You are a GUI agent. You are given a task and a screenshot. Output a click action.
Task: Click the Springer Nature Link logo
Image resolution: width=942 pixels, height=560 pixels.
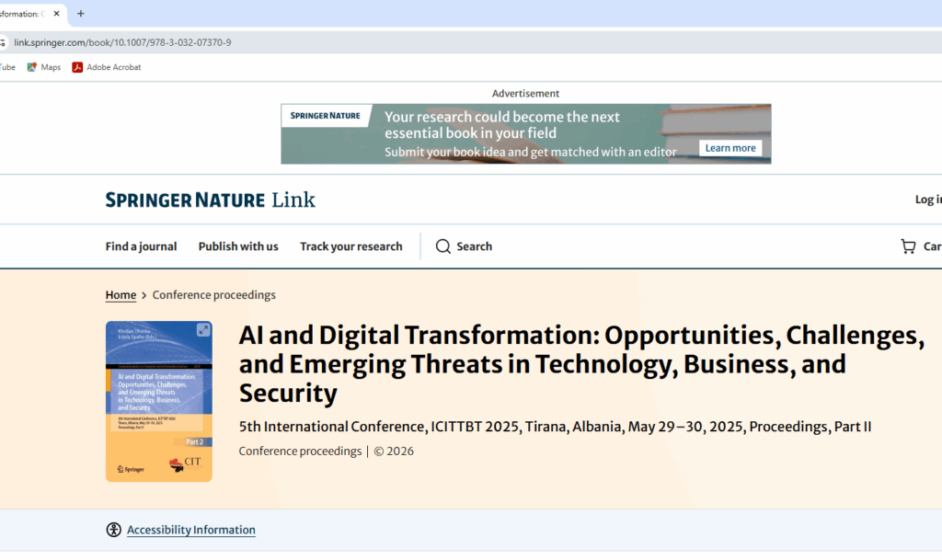coord(210,200)
